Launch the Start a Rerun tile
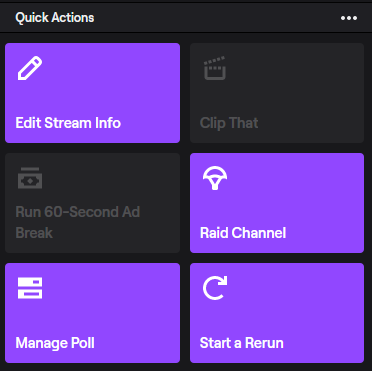Viewport: 372px width, 371px height. click(277, 313)
